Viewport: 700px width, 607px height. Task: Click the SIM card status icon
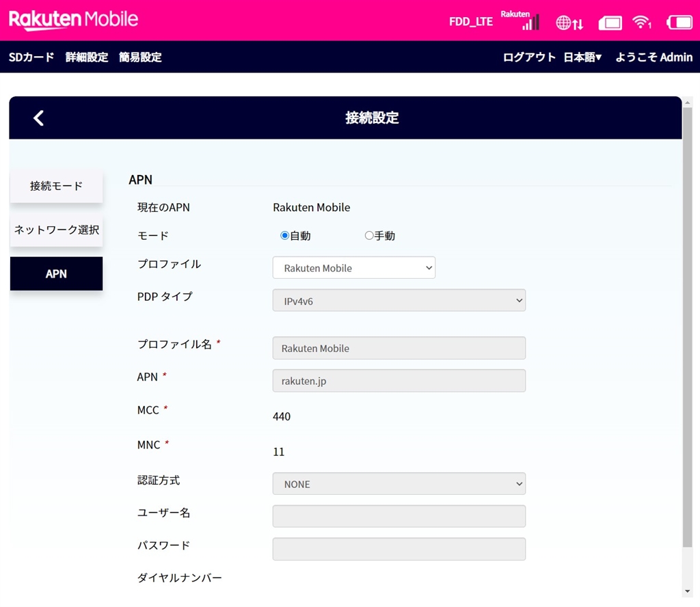(x=610, y=23)
